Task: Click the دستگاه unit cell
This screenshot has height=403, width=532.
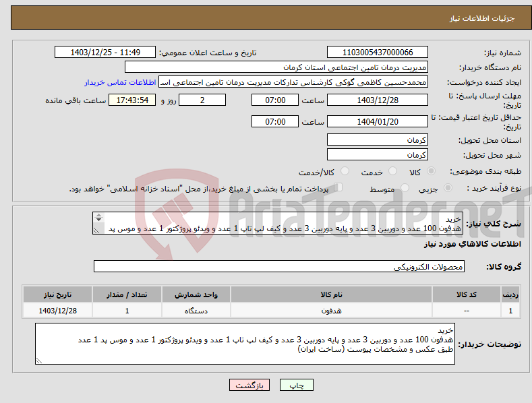Action: (196, 311)
